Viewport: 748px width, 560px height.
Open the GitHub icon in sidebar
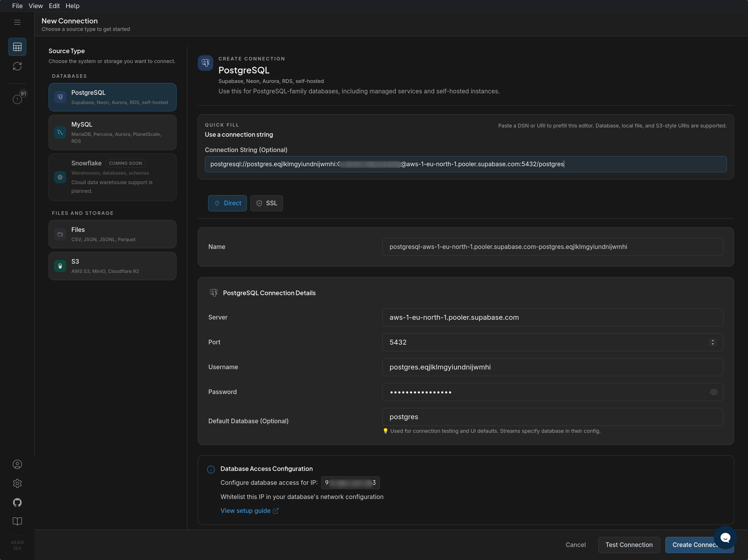pyautogui.click(x=17, y=502)
